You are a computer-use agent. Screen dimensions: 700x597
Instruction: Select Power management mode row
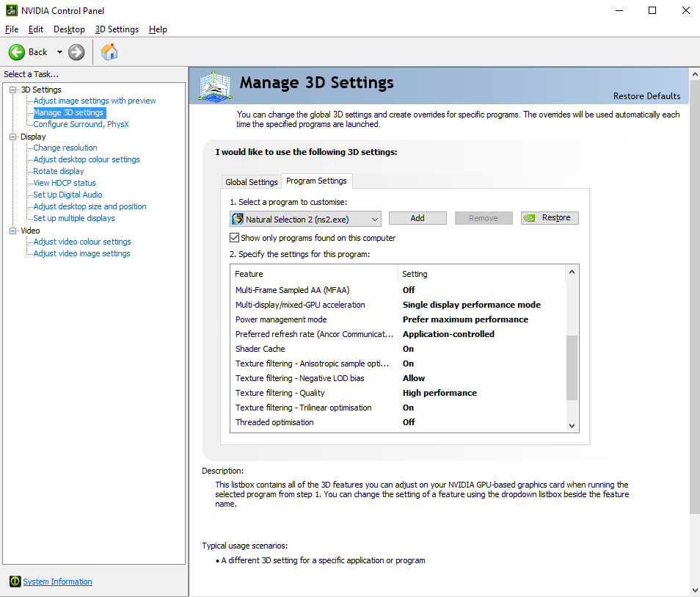pyautogui.click(x=398, y=319)
